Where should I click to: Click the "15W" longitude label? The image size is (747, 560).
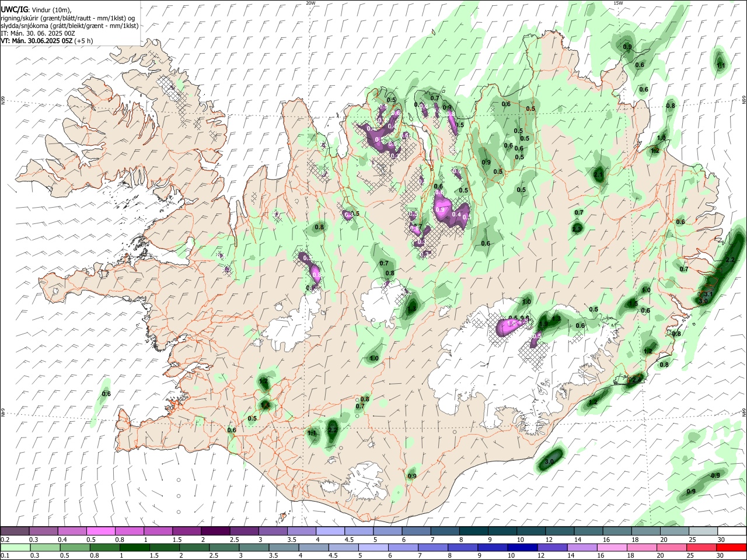618,3
